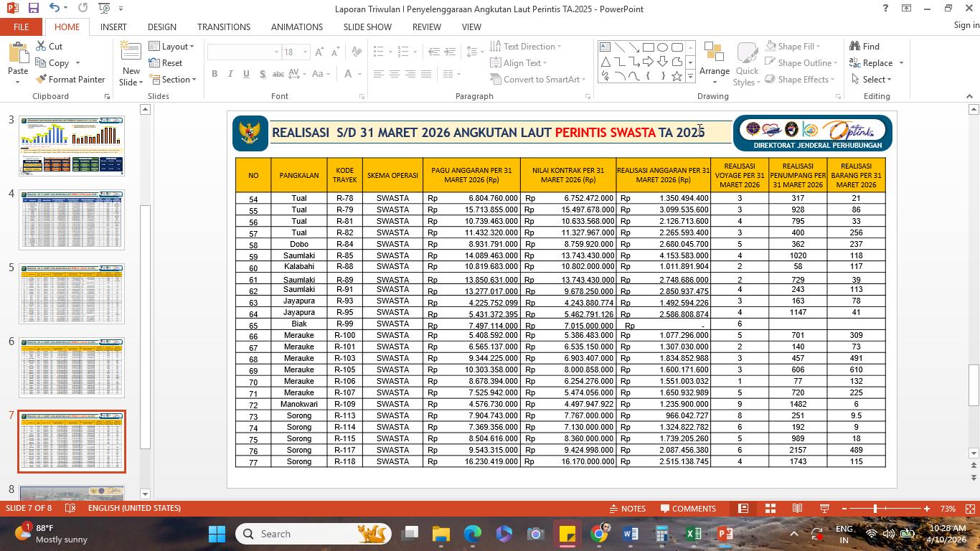This screenshot has height=551, width=980.
Task: Run spell check from the status bar icon
Action: click(70, 508)
